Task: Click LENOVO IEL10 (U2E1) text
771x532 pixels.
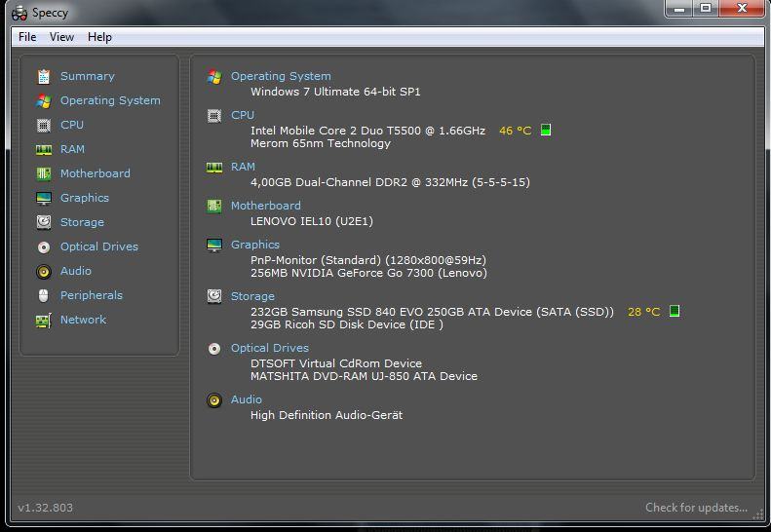Action: pyautogui.click(x=312, y=221)
